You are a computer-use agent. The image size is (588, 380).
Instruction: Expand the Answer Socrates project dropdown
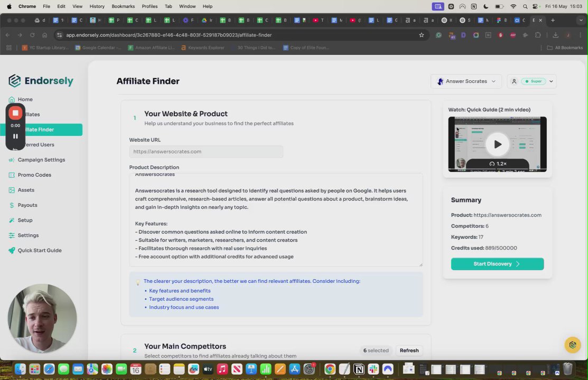466,81
